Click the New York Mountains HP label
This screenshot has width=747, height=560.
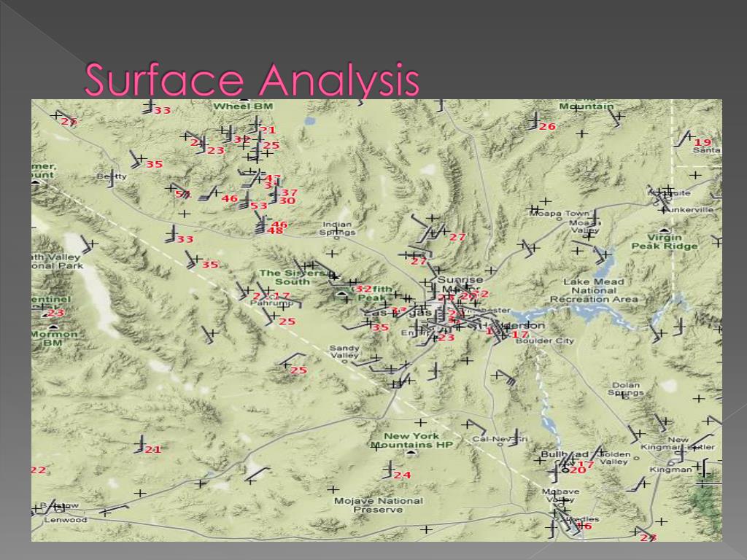(411, 440)
